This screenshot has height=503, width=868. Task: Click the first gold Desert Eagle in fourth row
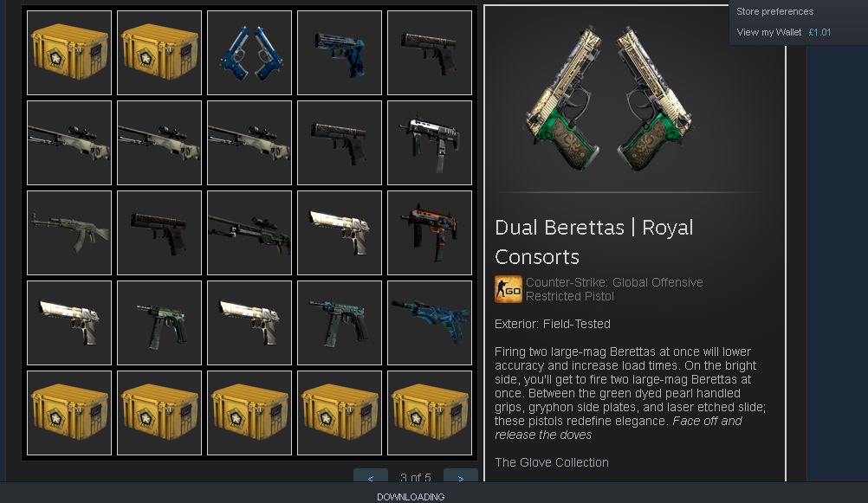tap(69, 323)
